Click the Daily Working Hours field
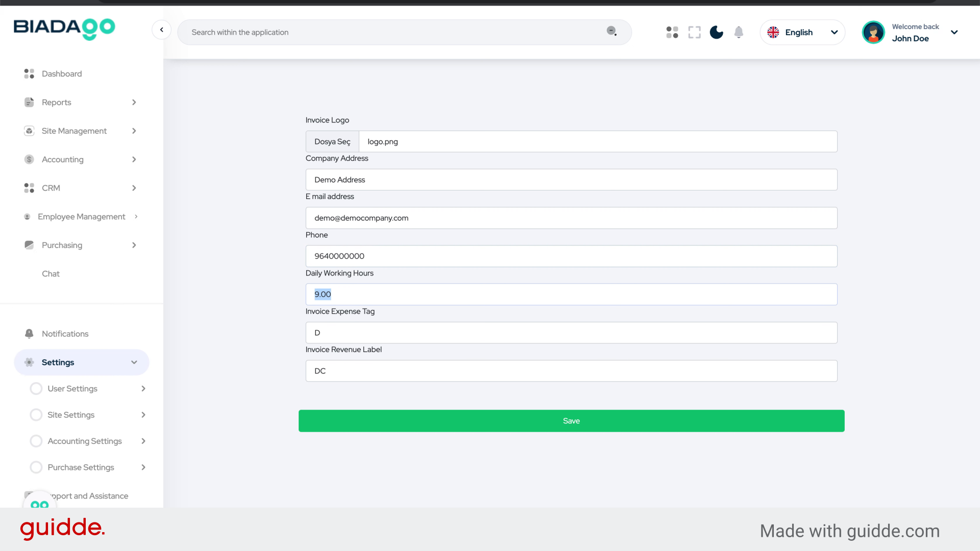This screenshot has width=980, height=551. click(x=571, y=294)
